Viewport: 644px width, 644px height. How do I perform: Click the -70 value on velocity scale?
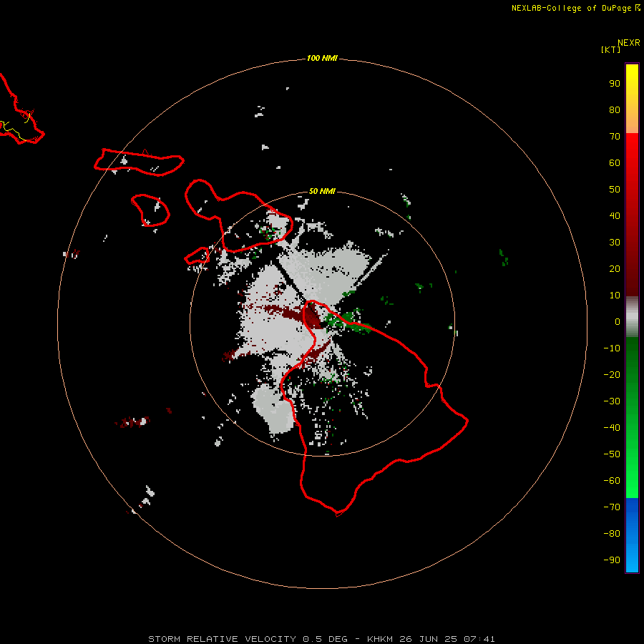click(x=612, y=507)
